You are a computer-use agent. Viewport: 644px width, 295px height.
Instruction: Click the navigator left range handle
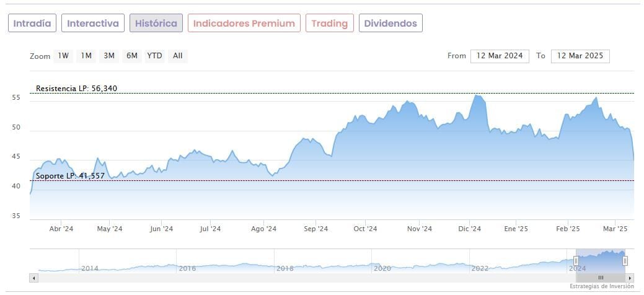tap(576, 261)
